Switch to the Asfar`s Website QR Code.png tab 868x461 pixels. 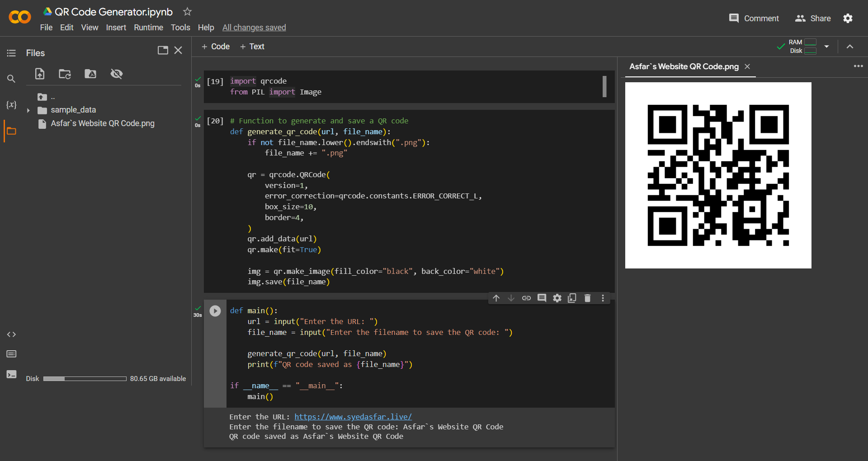[683, 66]
